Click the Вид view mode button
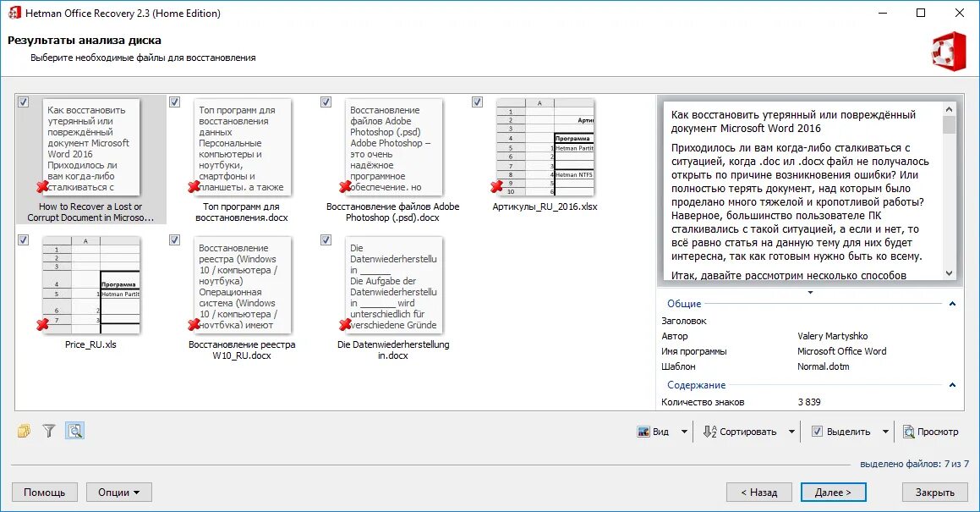 [654, 432]
